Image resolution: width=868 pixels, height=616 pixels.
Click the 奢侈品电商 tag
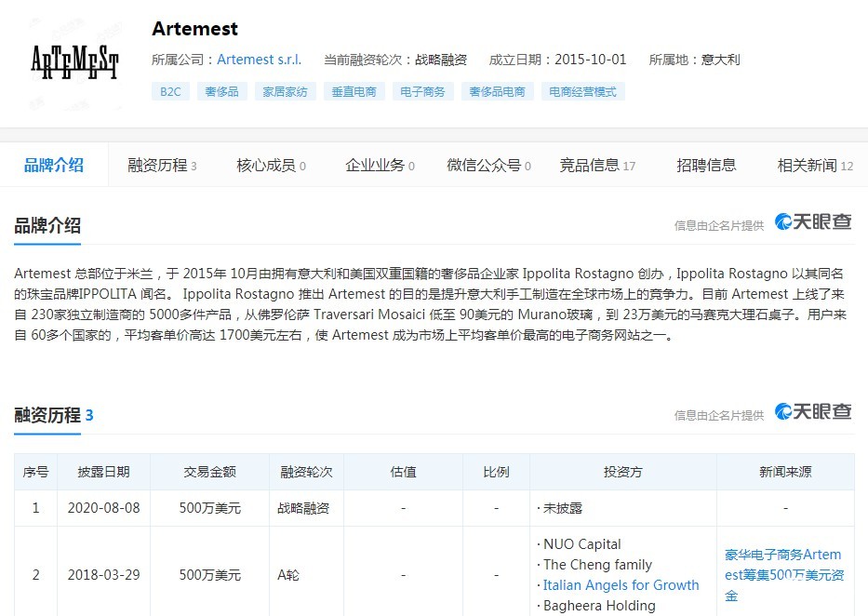(500, 91)
